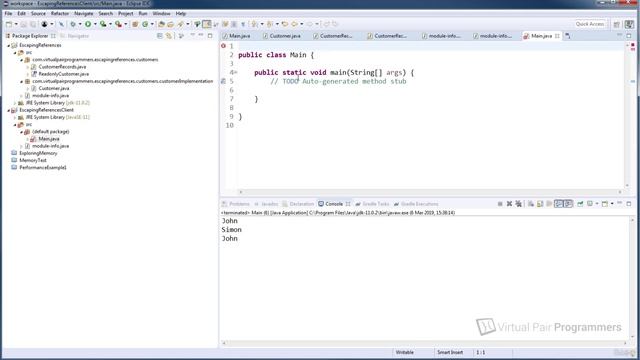The image size is (640, 360).
Task: Click the New Java Package icon
Action: click(135, 24)
